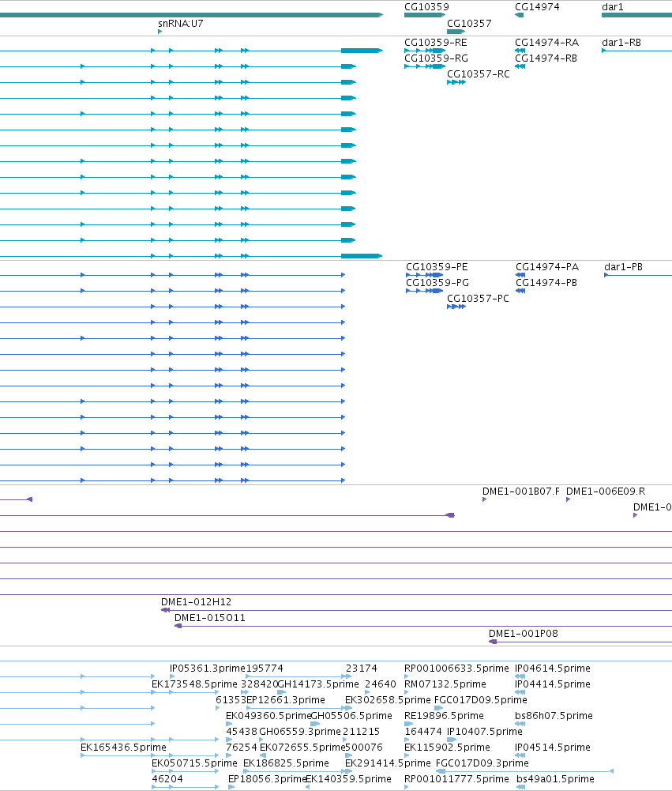Screen dimensions: 672x791
Task: Select the EK115902.5prime EST label
Action: (447, 747)
